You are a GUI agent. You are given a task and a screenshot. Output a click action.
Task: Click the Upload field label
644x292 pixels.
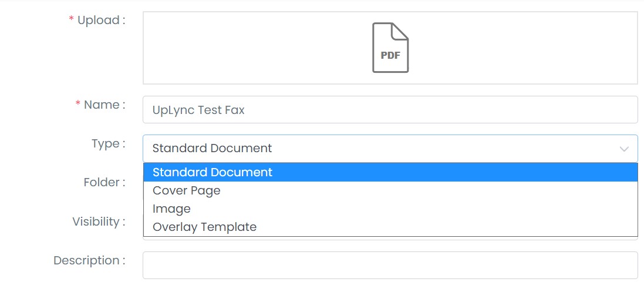(101, 20)
